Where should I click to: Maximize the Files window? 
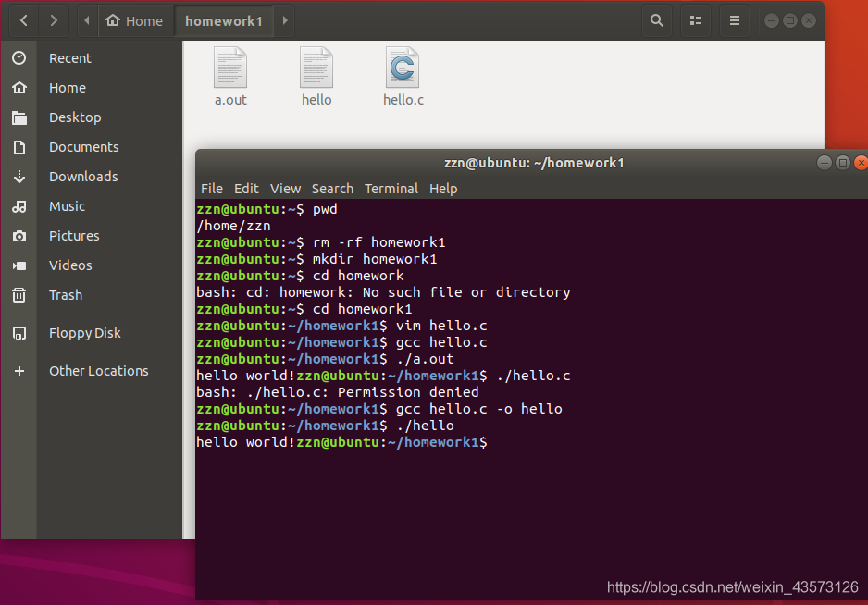point(790,21)
